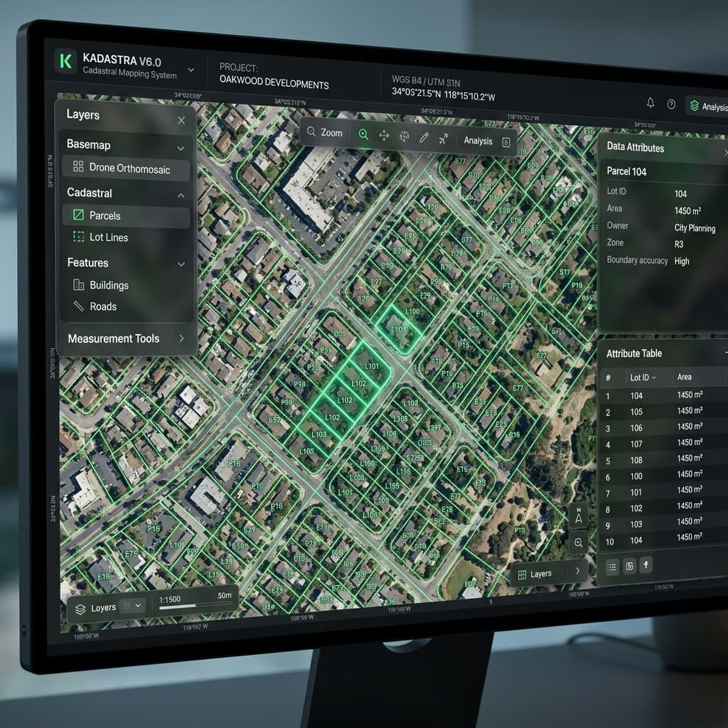Close the Layers panel with the X

181,120
